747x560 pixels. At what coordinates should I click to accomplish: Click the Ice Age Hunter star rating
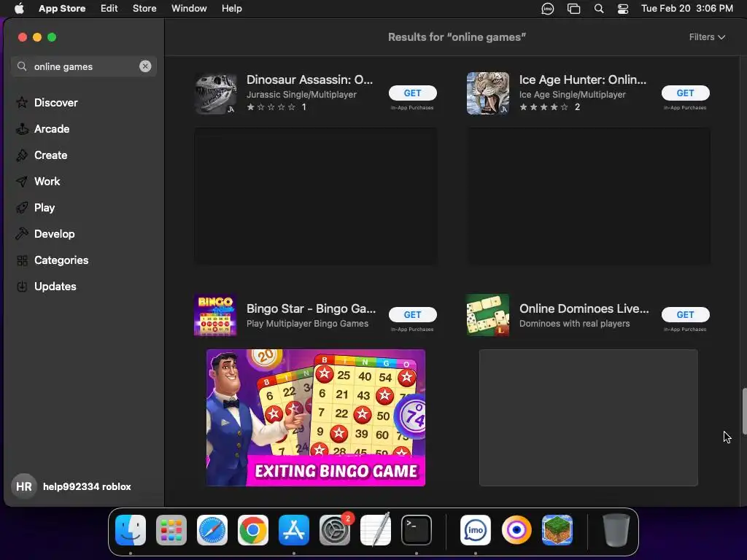click(543, 107)
